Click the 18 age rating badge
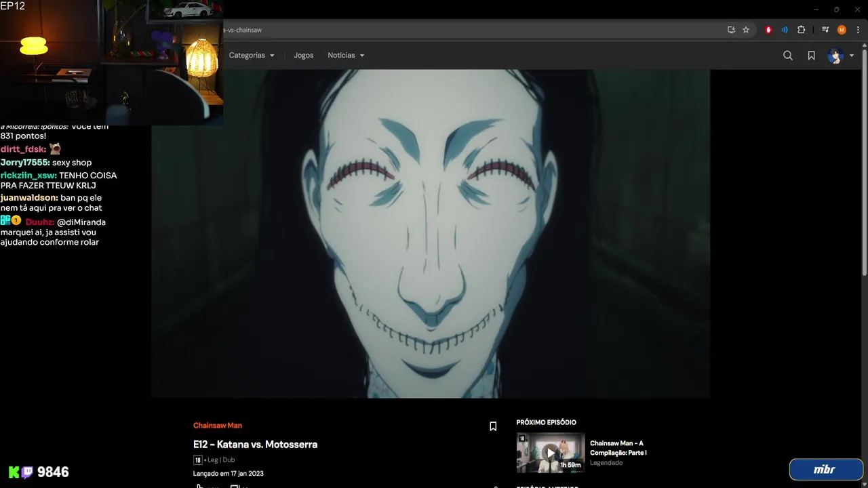Viewport: 868px width, 488px height. coord(198,460)
